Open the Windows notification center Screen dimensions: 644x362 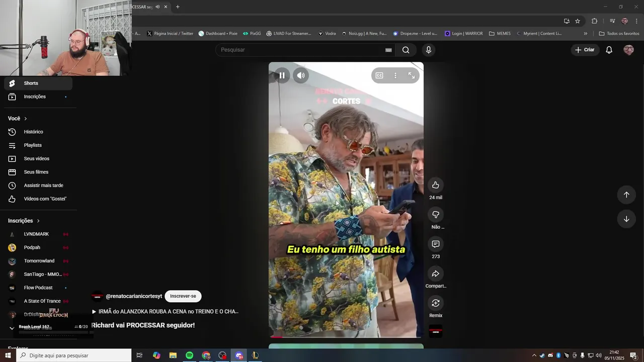click(633, 355)
